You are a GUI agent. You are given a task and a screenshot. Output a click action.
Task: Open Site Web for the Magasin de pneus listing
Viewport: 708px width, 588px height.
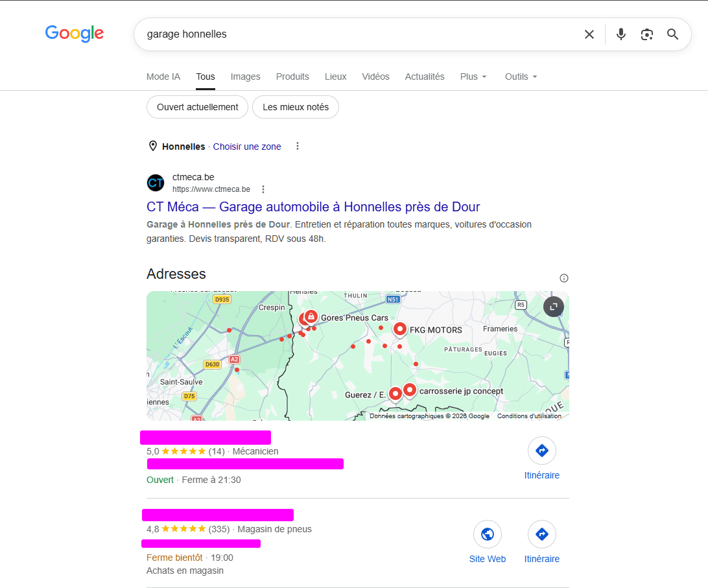pos(487,542)
